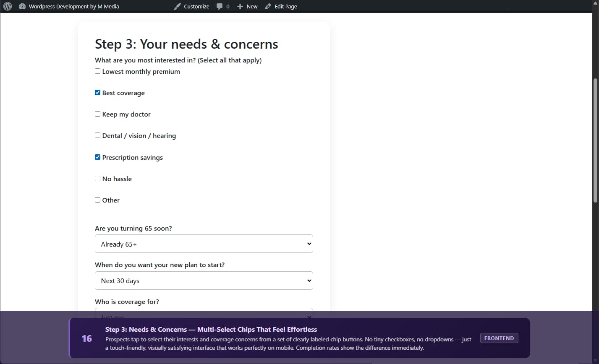Check the Lowest monthly premium checkbox
This screenshot has height=364, width=599.
(x=97, y=71)
